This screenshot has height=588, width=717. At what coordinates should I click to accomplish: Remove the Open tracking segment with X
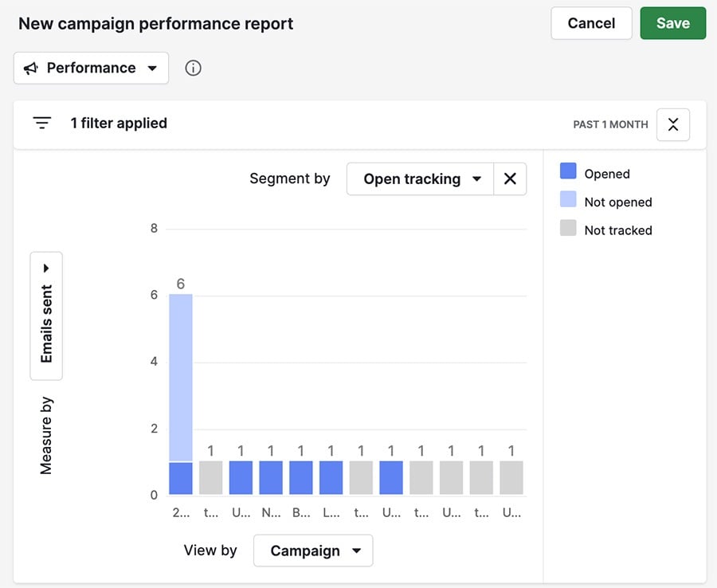510,179
